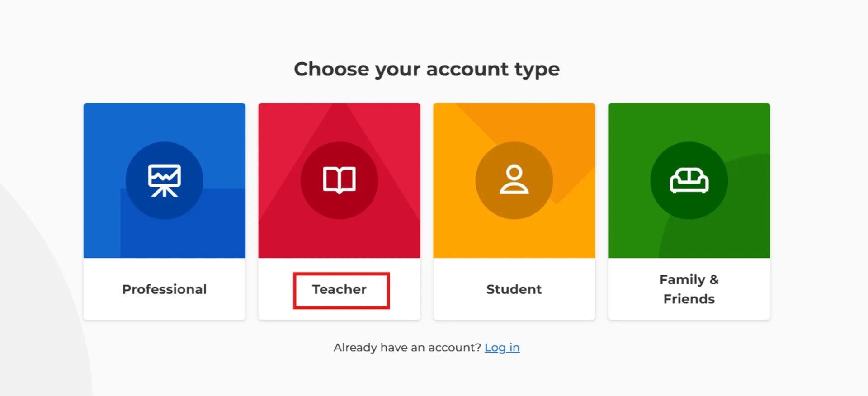Image resolution: width=868 pixels, height=396 pixels.
Task: Pick the Student account label
Action: [x=514, y=289]
